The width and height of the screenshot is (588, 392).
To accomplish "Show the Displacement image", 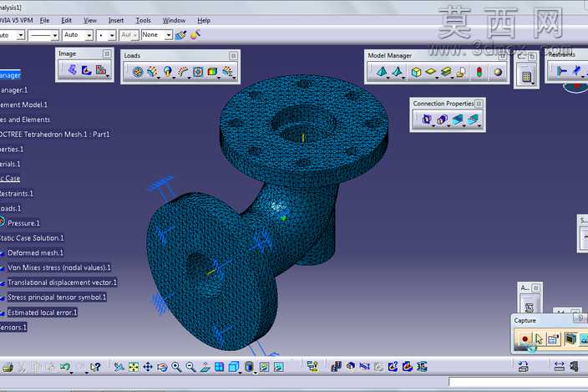I will (x=101, y=69).
